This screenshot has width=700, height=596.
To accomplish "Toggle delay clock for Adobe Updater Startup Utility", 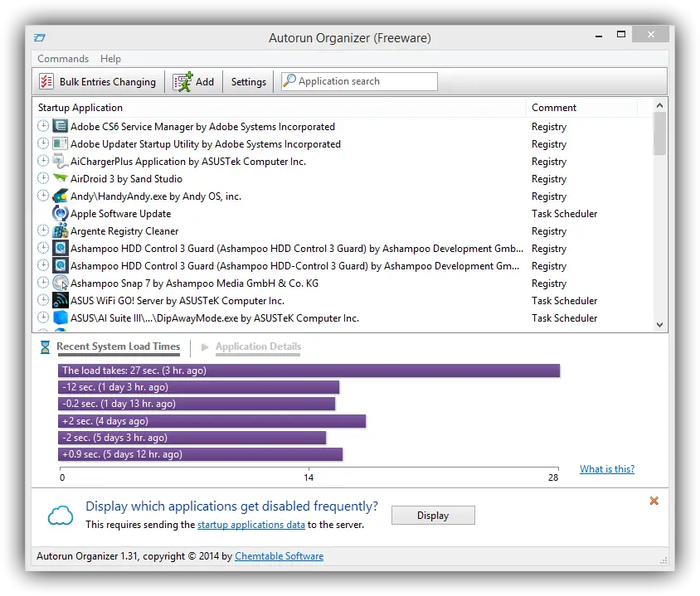I will (x=43, y=143).
